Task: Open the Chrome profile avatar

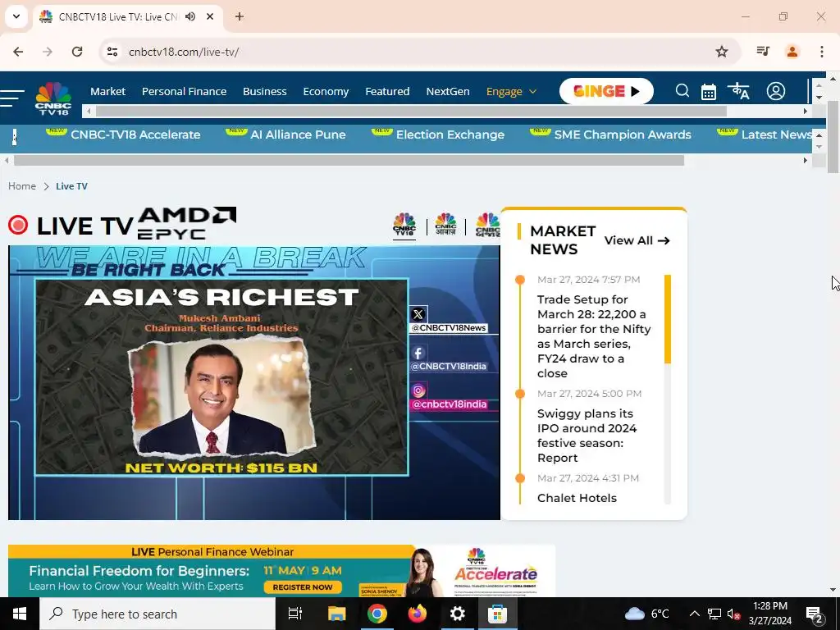Action: (792, 52)
